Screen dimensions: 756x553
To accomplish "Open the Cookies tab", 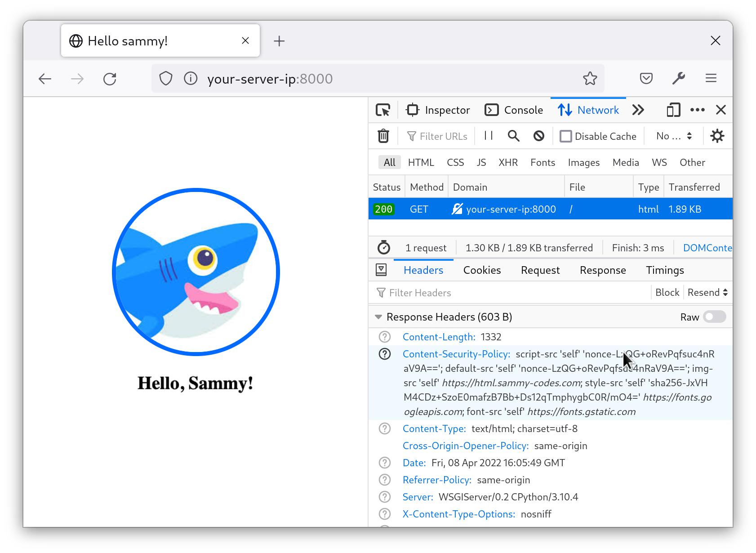I will pyautogui.click(x=481, y=270).
